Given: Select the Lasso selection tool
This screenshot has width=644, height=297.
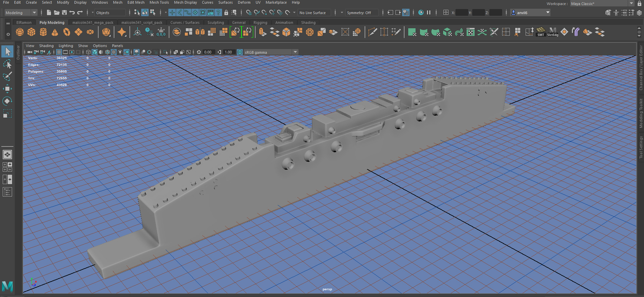Looking at the screenshot, I should (x=7, y=64).
